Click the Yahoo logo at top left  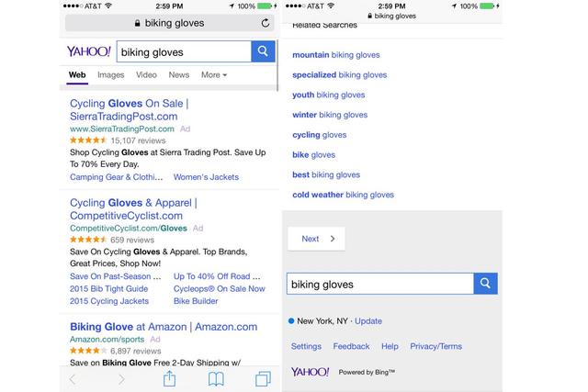[x=88, y=52]
